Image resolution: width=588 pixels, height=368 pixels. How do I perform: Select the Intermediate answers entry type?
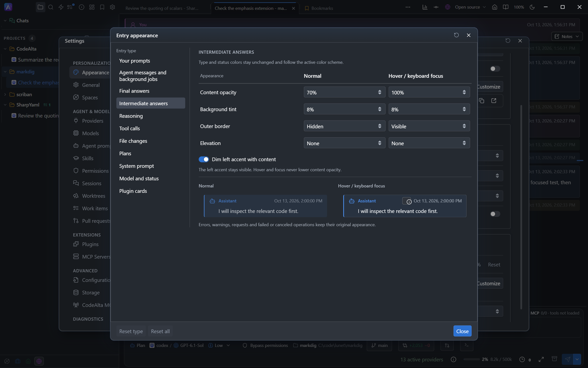pyautogui.click(x=151, y=103)
